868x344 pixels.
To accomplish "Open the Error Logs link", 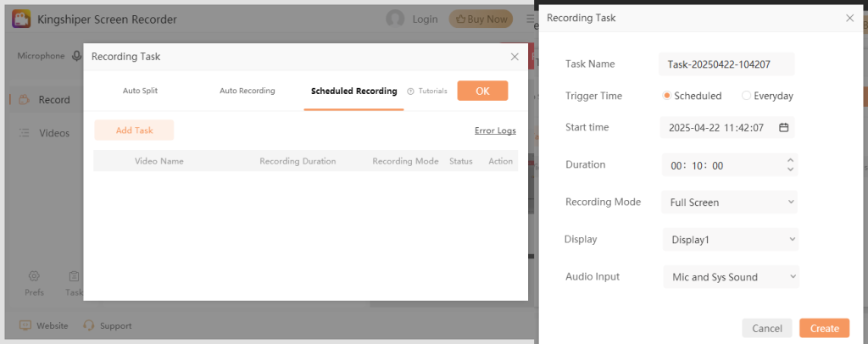I will point(495,131).
